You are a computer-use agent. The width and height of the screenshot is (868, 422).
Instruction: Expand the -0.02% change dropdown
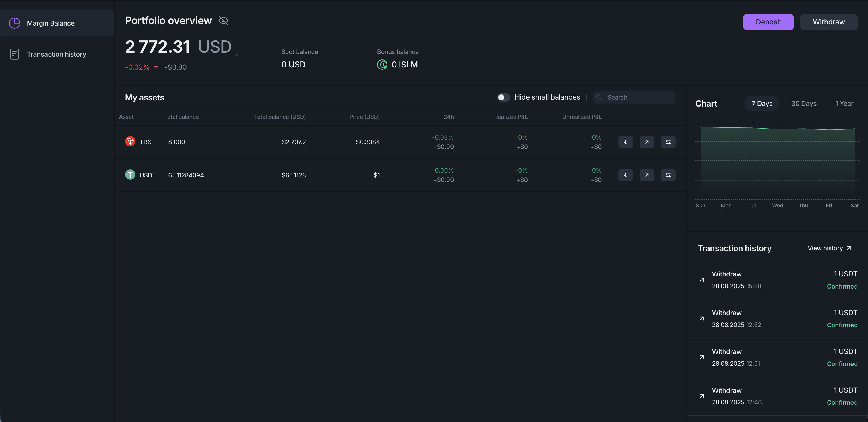tap(156, 67)
